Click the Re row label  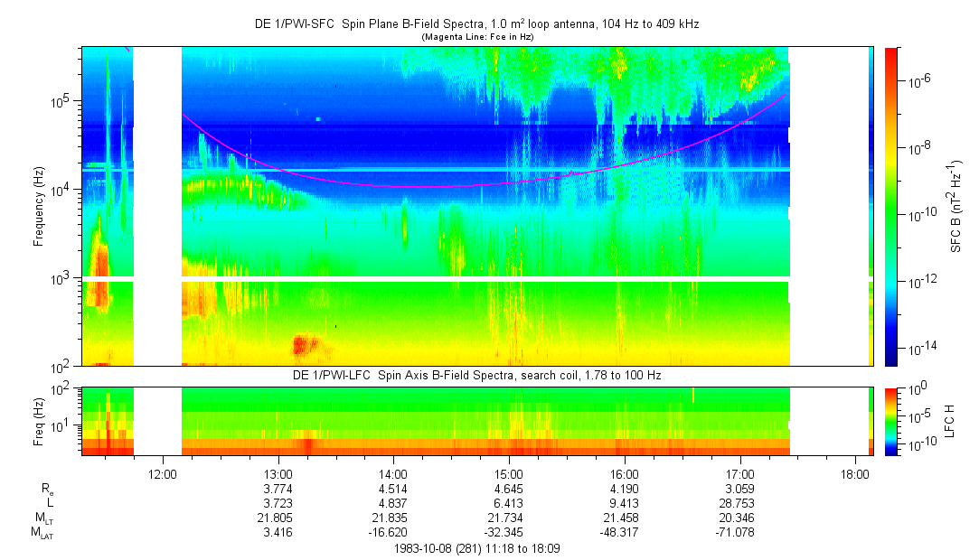click(x=47, y=490)
